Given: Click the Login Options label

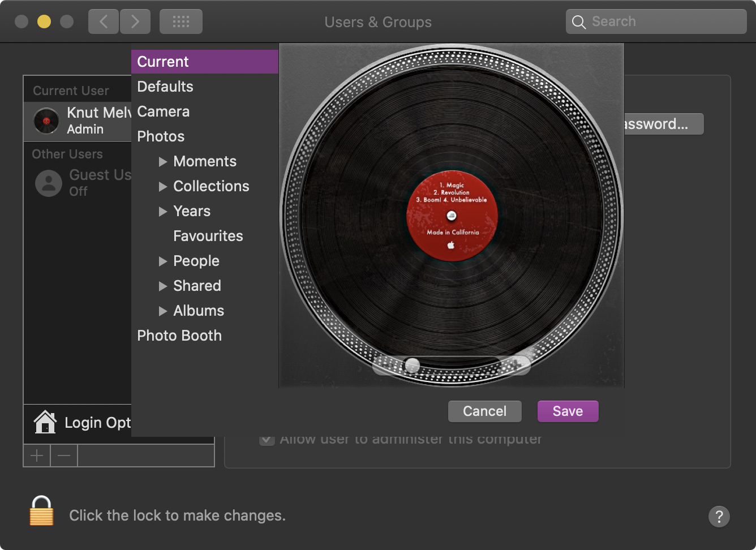Looking at the screenshot, I should click(x=98, y=423).
